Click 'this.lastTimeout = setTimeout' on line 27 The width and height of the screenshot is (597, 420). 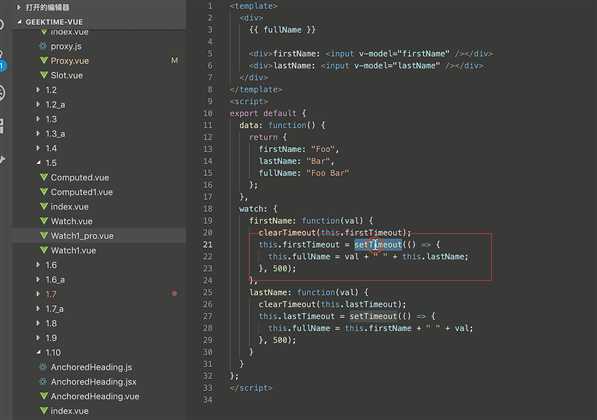pos(327,316)
